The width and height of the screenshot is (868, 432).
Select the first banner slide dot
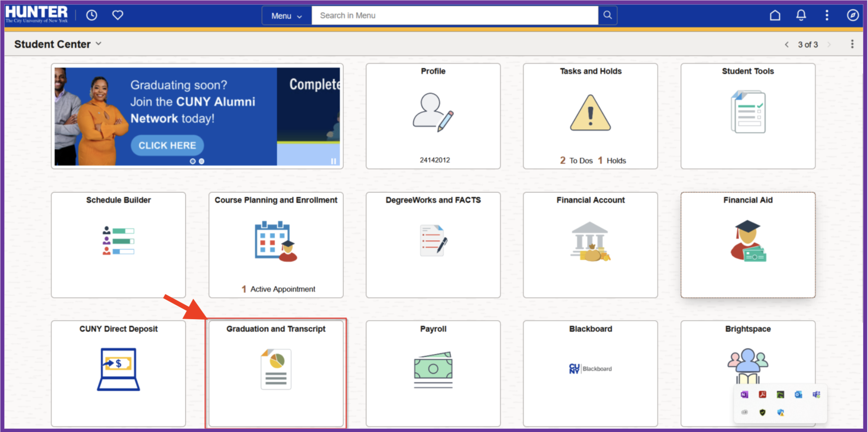click(x=193, y=161)
